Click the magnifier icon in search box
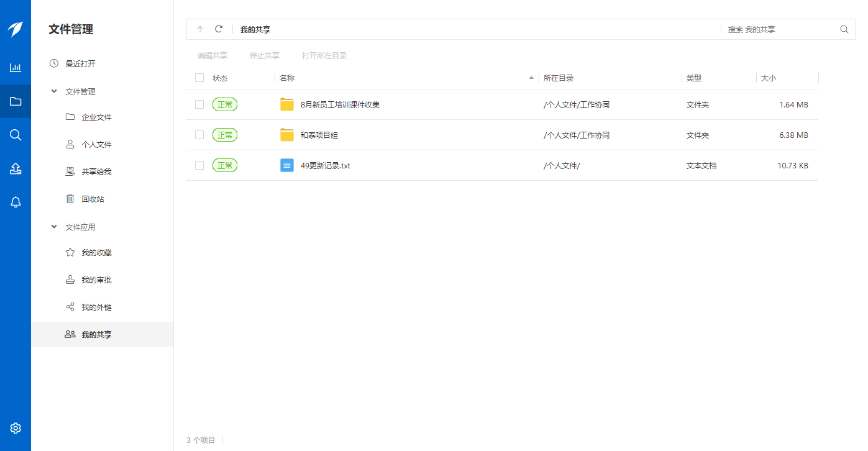The image size is (868, 451). pyautogui.click(x=844, y=29)
